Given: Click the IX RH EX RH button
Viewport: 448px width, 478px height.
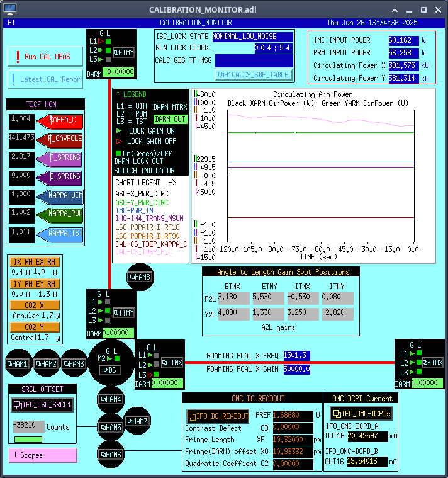Looking at the screenshot, I should tap(35, 262).
